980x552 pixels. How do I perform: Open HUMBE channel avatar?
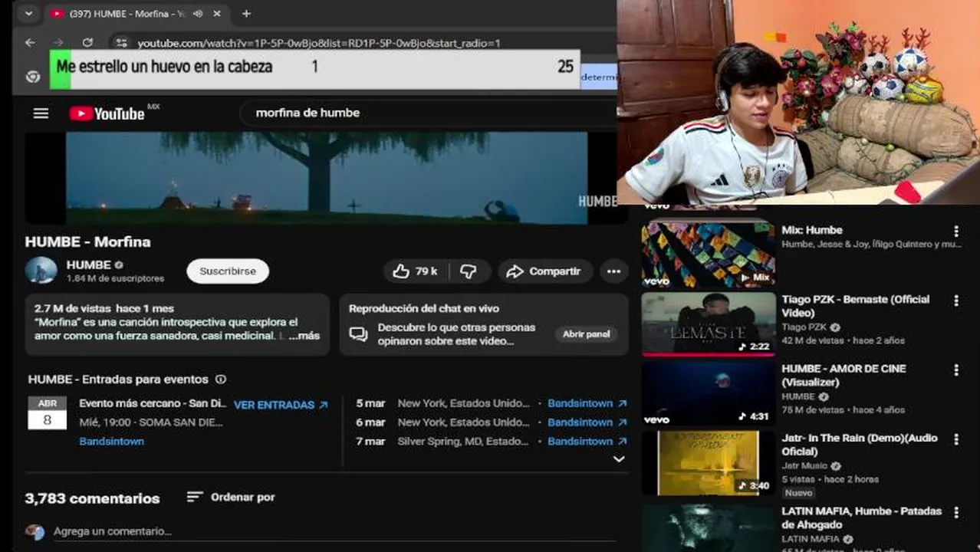41,271
